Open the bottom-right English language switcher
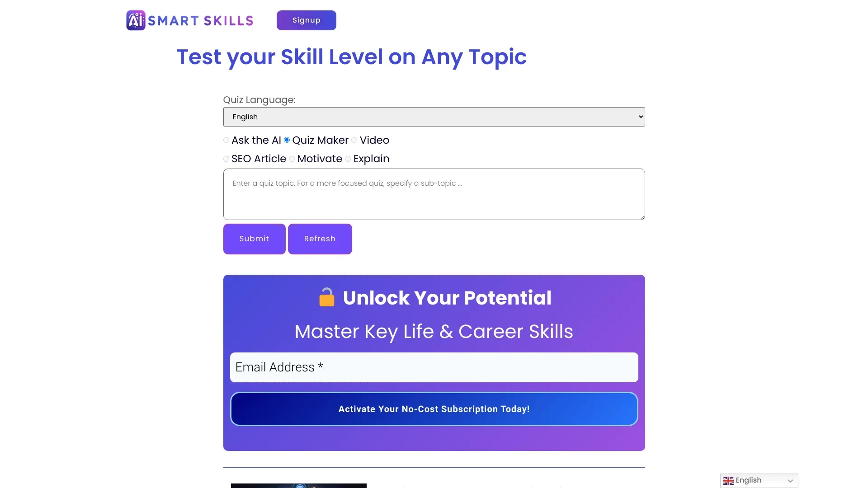The width and height of the screenshot is (868, 488). 759,480
